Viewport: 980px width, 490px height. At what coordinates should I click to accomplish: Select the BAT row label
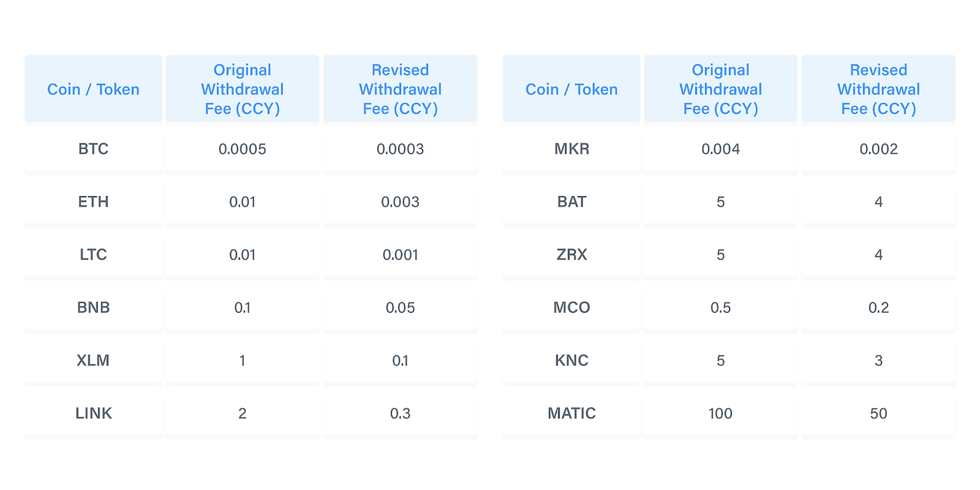[x=572, y=202]
